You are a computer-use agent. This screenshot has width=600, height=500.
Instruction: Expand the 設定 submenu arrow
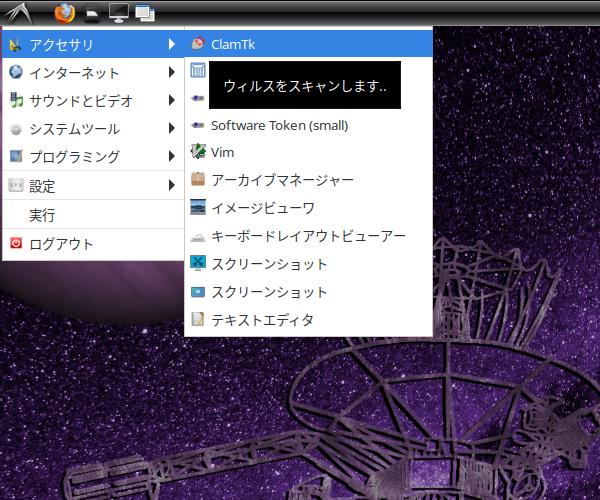point(172,186)
